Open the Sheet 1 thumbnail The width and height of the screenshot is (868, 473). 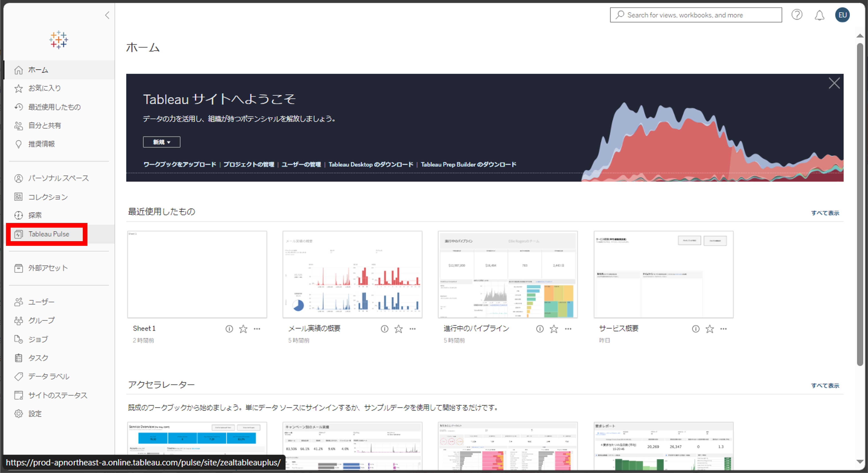(x=197, y=274)
